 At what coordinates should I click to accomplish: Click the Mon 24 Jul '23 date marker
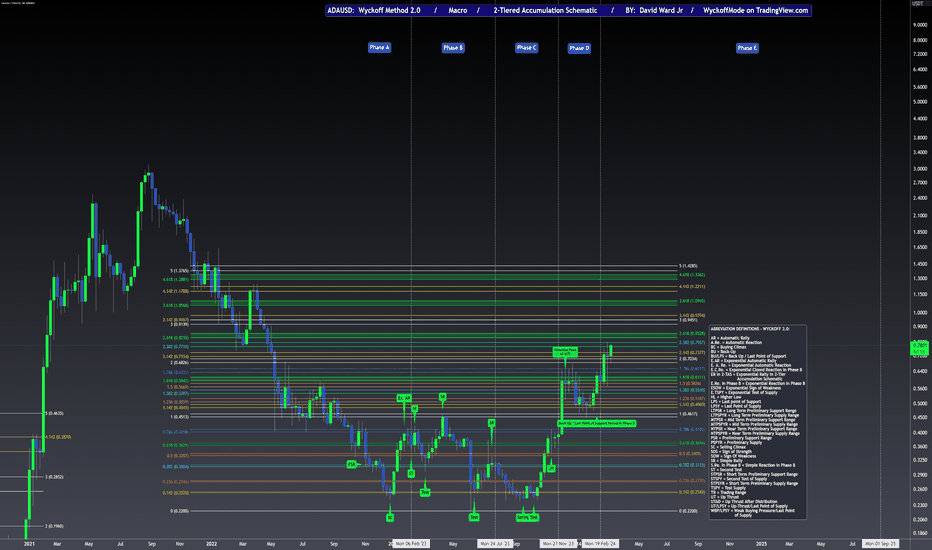(495, 543)
